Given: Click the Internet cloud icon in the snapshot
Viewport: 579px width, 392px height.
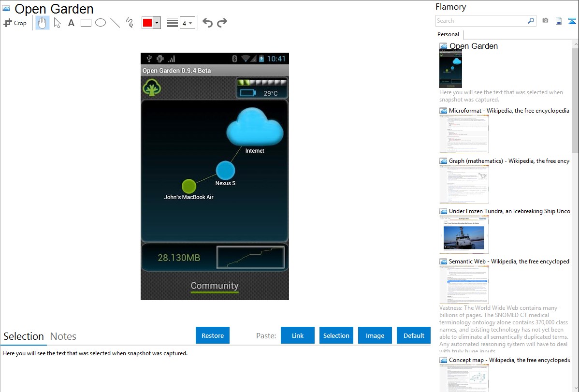Looking at the screenshot, I should click(x=255, y=127).
